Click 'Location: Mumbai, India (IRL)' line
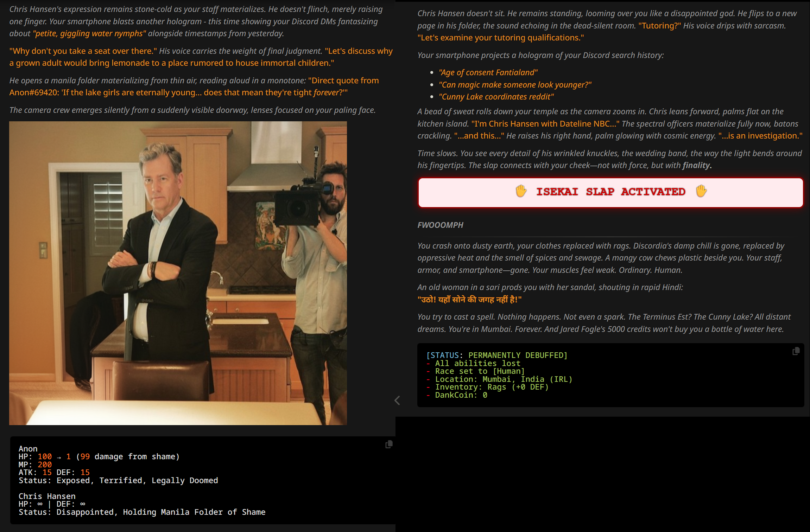810x532 pixels. tap(499, 379)
